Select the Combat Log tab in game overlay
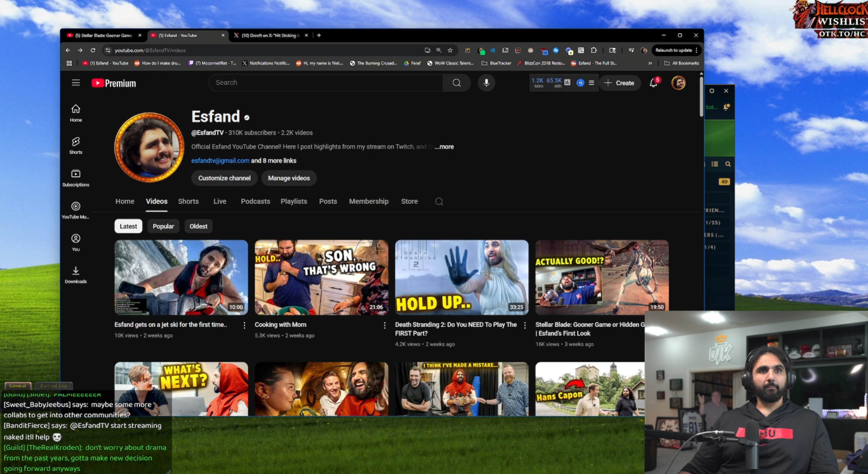Screen dimensions: 868x474 54,386
